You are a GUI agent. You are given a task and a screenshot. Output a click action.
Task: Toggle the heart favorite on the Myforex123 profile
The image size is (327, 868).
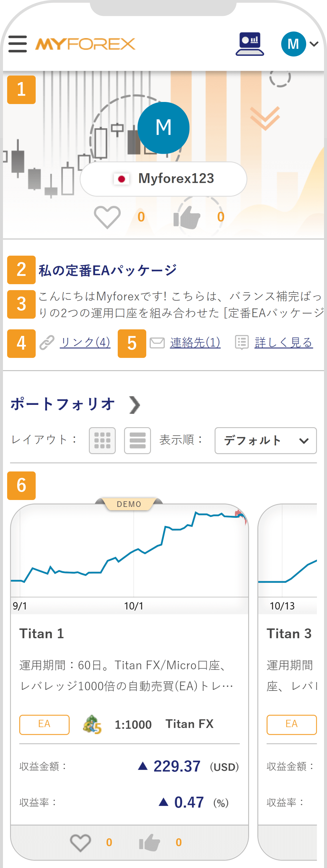(x=107, y=217)
